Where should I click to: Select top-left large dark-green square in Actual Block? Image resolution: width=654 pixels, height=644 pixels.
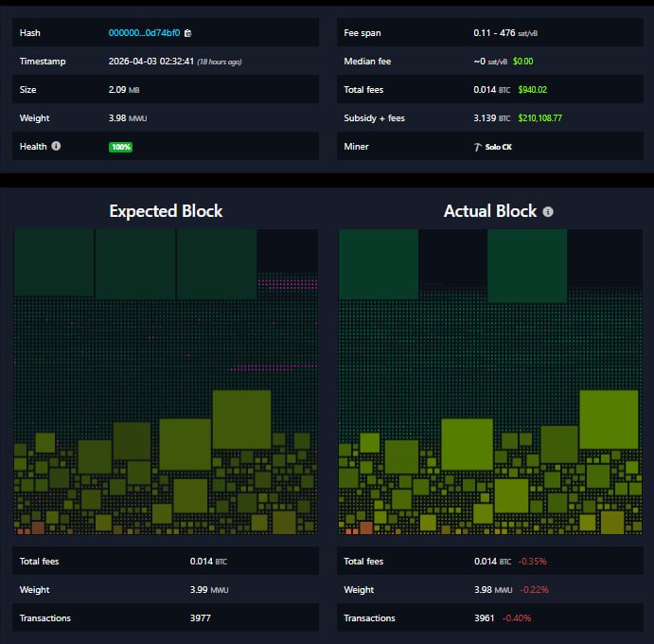coord(379,264)
